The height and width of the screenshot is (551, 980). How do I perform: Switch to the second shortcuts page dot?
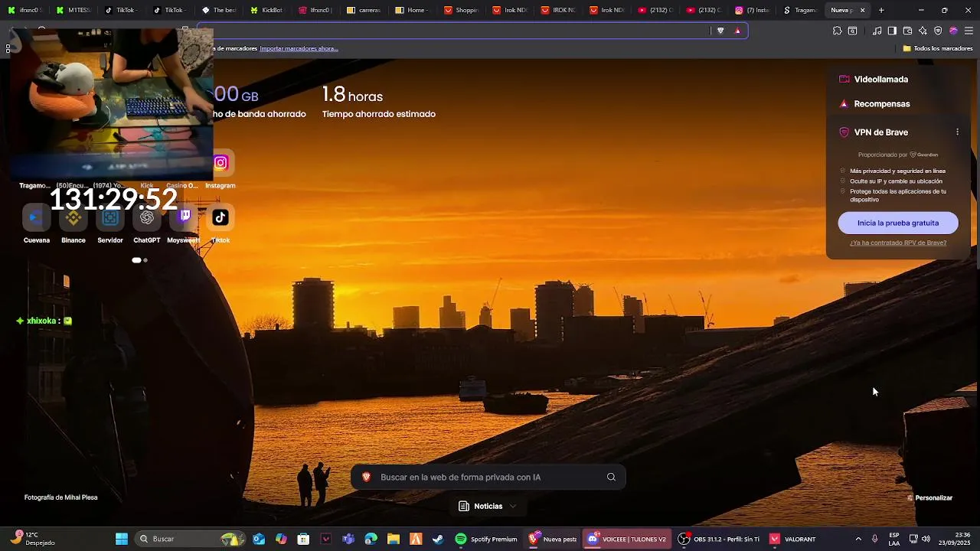coord(145,260)
